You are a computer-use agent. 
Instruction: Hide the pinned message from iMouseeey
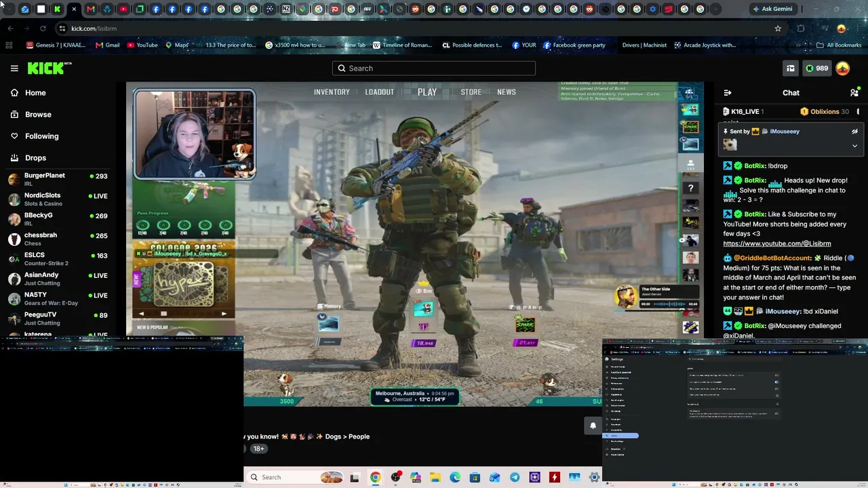coord(854,131)
